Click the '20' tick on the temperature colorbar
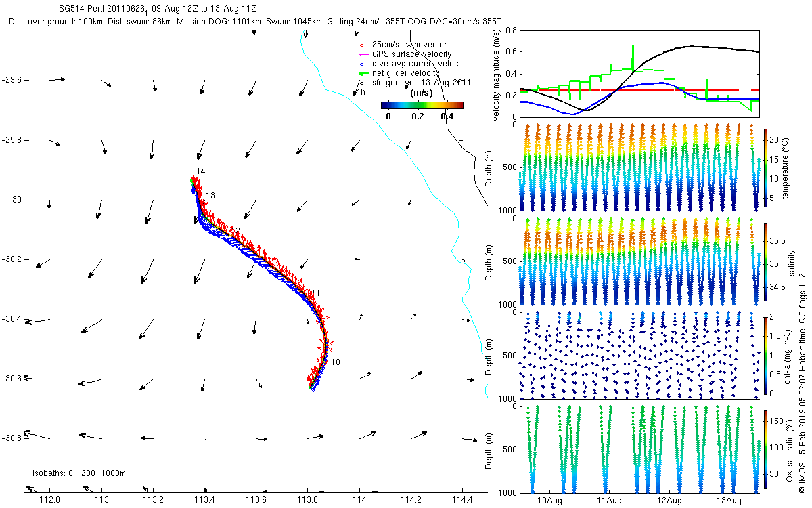 [x=774, y=139]
